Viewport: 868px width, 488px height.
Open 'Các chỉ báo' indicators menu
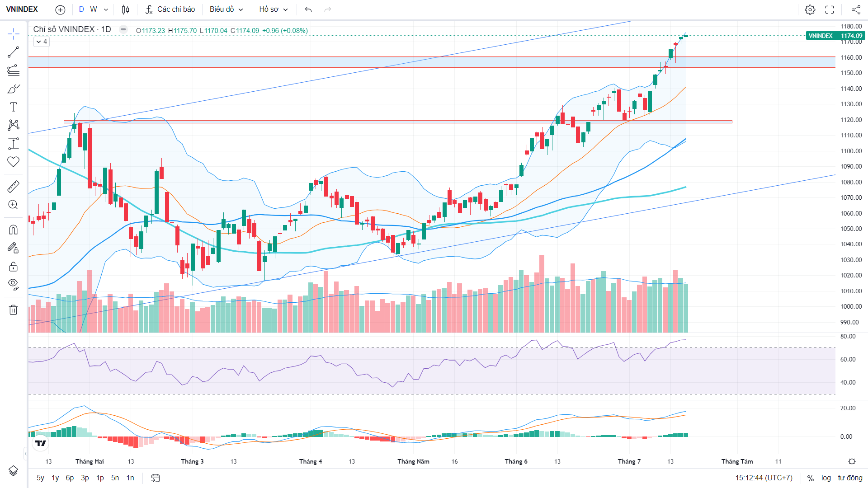170,9
